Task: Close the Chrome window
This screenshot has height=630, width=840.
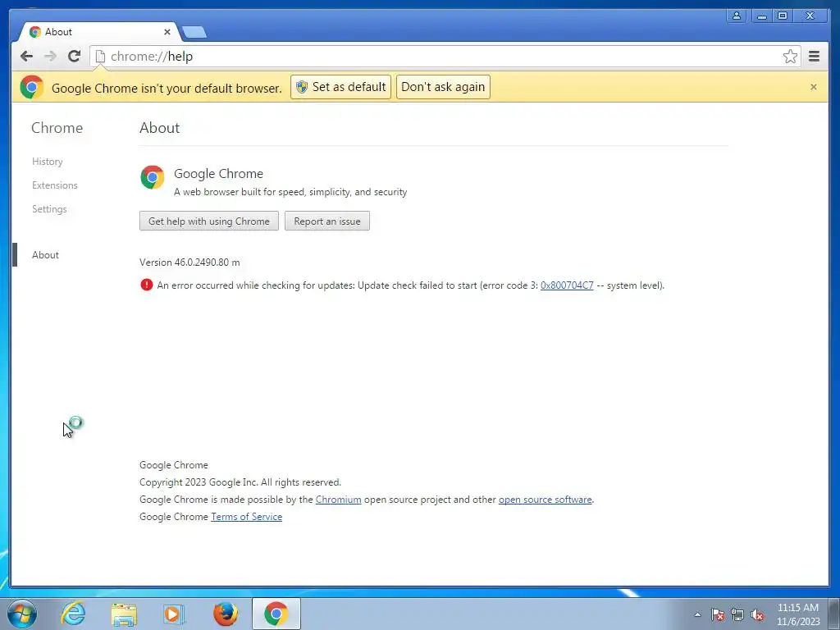Action: tap(810, 16)
